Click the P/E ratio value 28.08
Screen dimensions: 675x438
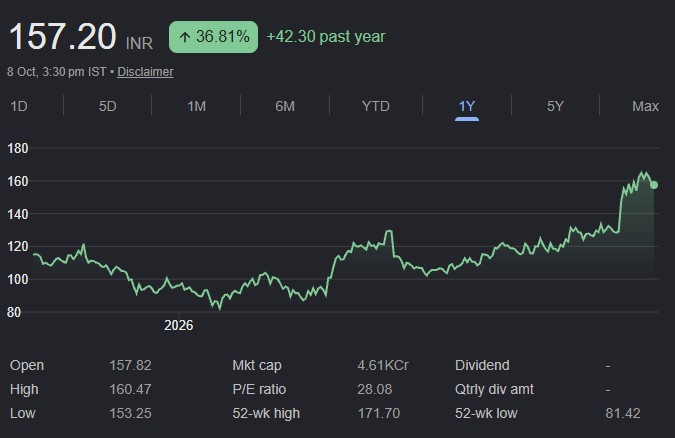[x=375, y=389]
